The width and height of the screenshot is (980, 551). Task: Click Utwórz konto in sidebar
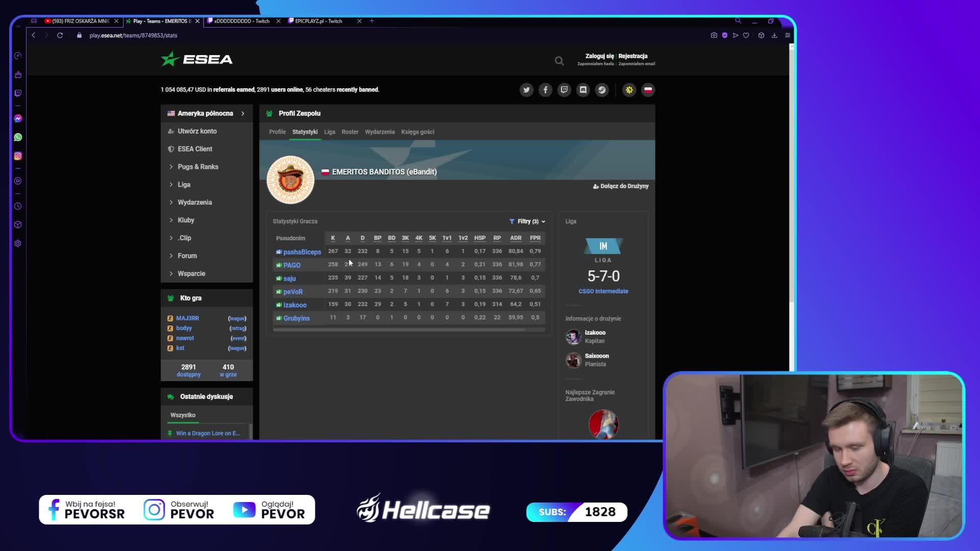tap(197, 131)
